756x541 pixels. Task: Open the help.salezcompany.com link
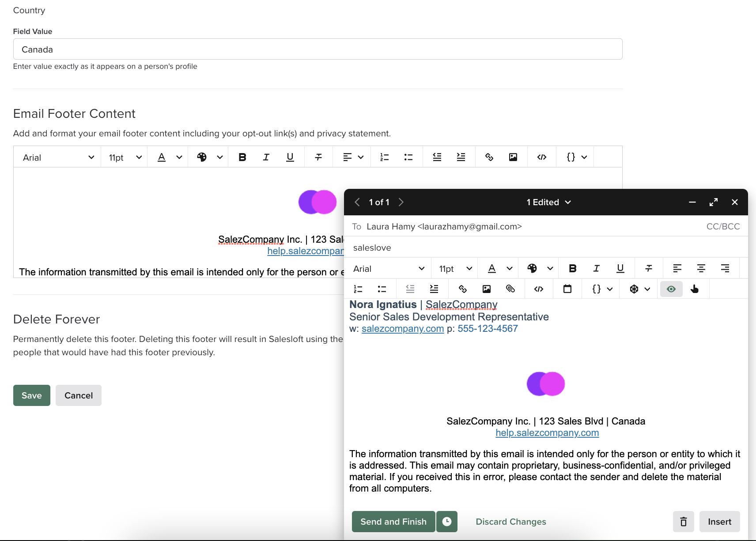547,433
